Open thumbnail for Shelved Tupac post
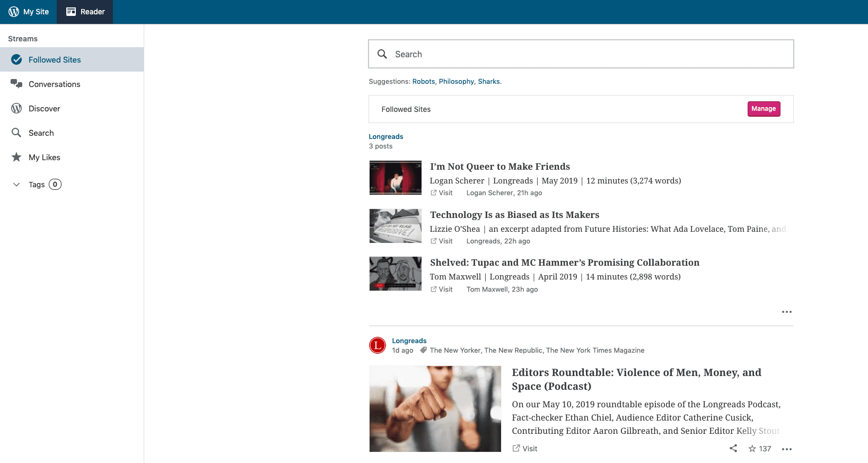 tap(396, 274)
